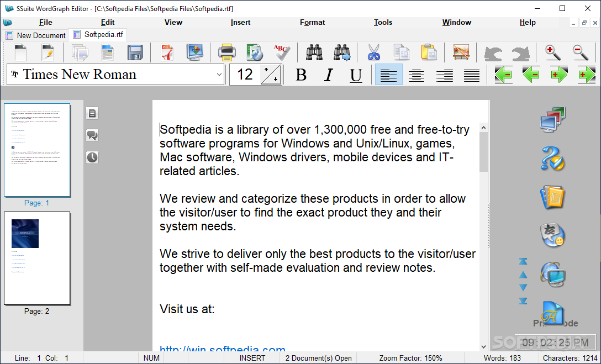Screen dimensions: 601x364
Task: Click the font size 12 field
Action: (x=245, y=75)
